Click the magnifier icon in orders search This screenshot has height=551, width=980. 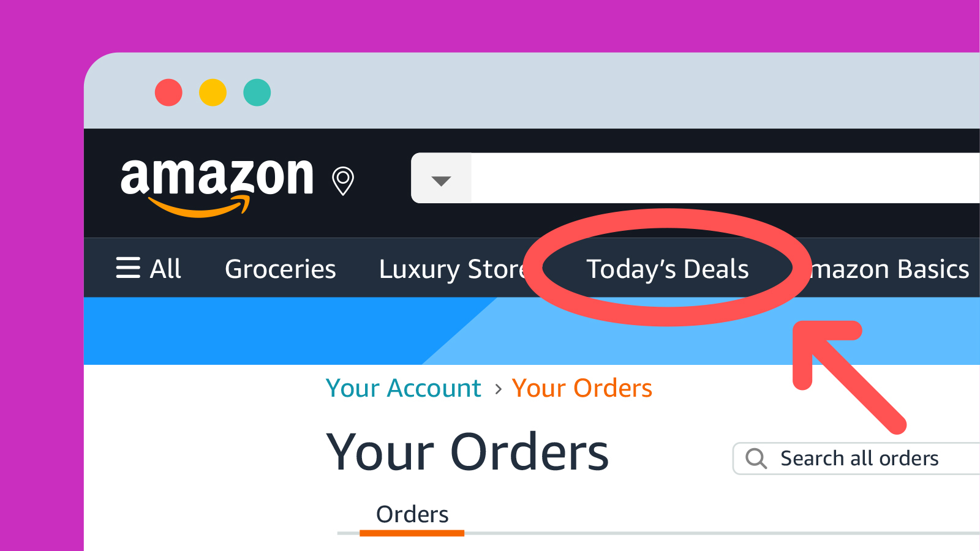[x=756, y=458]
